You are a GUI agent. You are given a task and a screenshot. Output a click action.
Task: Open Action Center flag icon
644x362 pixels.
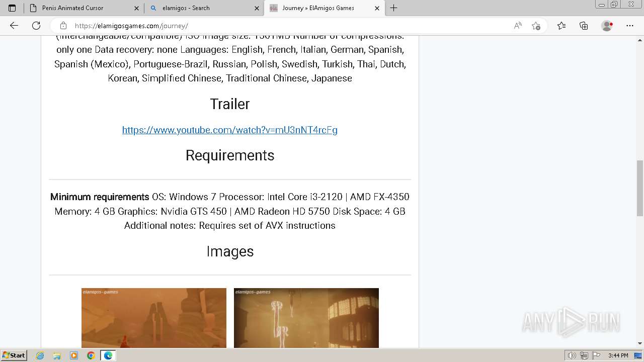click(x=596, y=355)
